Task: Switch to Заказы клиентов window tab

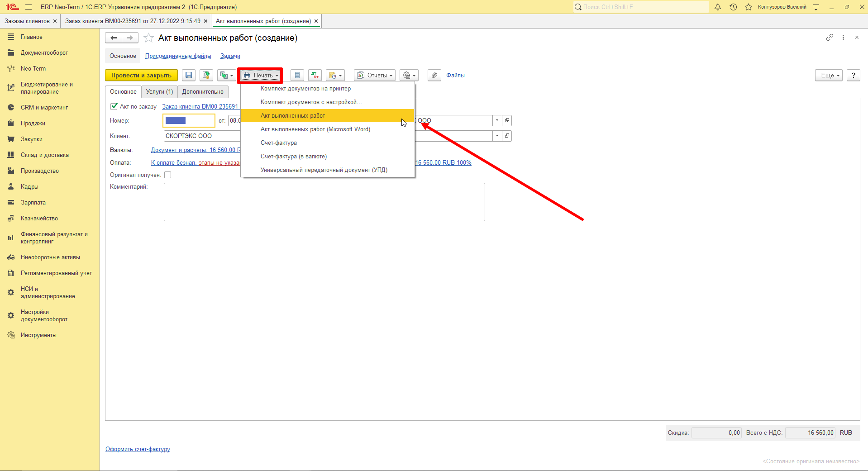Action: 27,21
